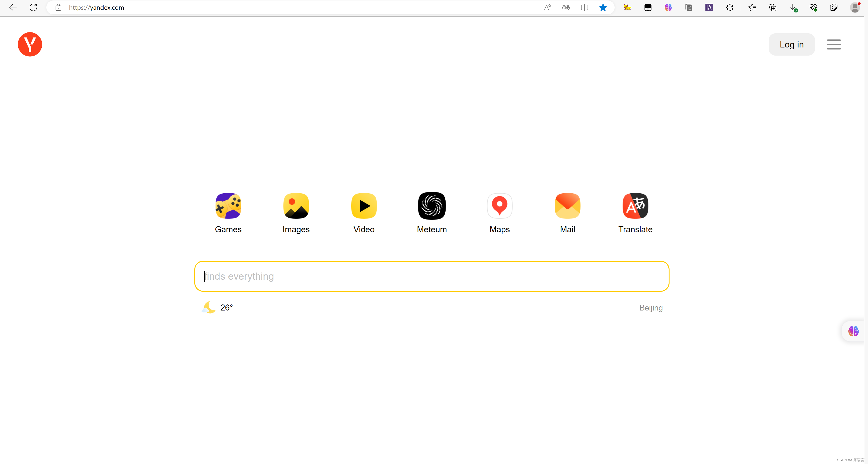Open the split screen icon
Viewport: 868px width, 464px height.
(584, 7)
